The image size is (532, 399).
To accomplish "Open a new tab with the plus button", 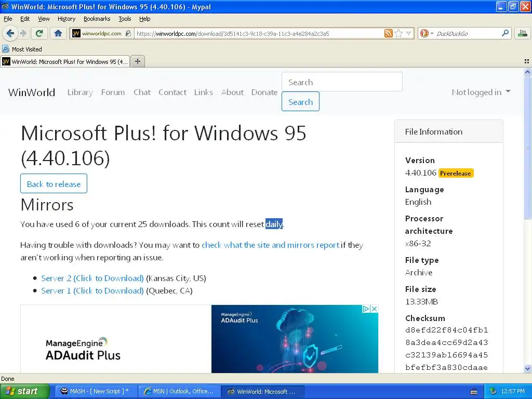I will point(137,61).
